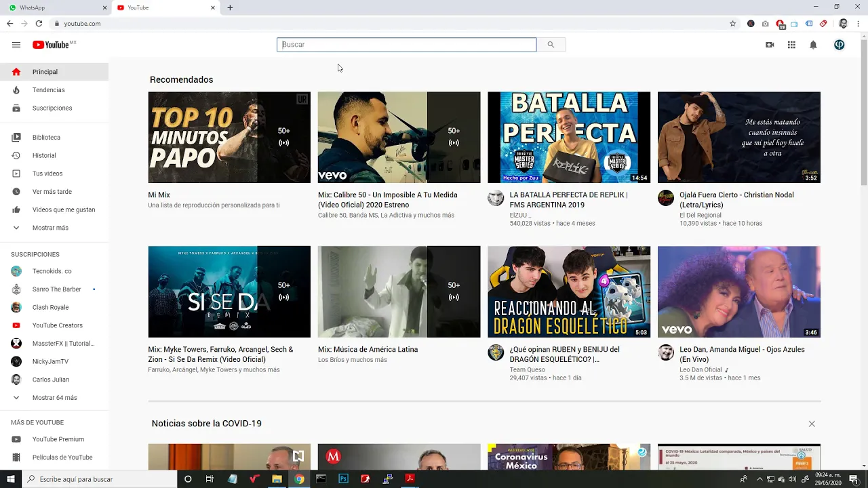Open the Clash Royale channel
Screen dimensions: 868x488
54,308
